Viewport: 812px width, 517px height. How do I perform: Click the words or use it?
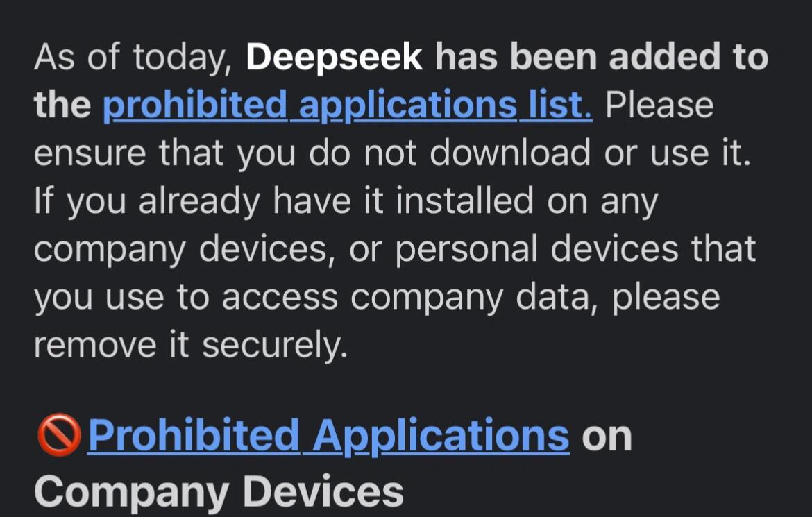pos(677,153)
